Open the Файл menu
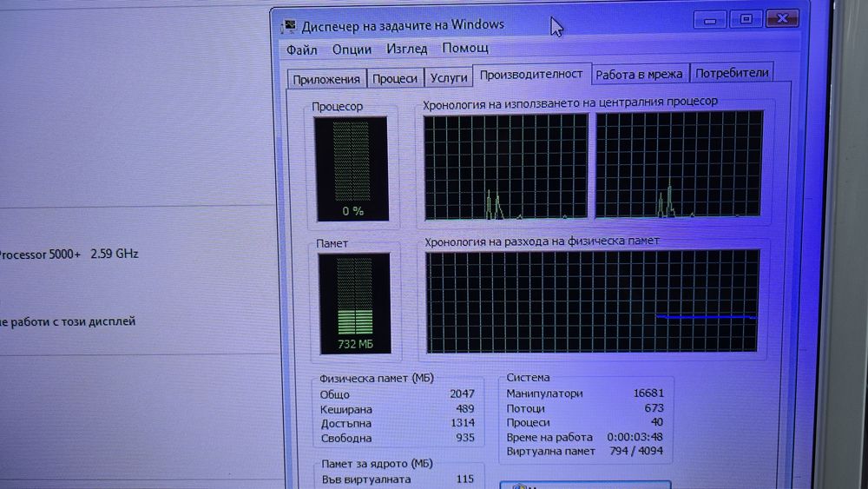The width and height of the screenshot is (868, 489). (302, 50)
